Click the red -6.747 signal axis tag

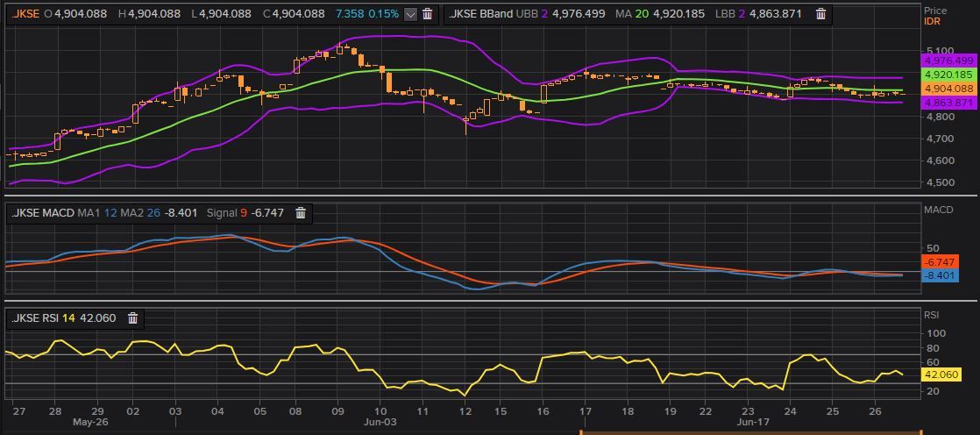tap(940, 262)
